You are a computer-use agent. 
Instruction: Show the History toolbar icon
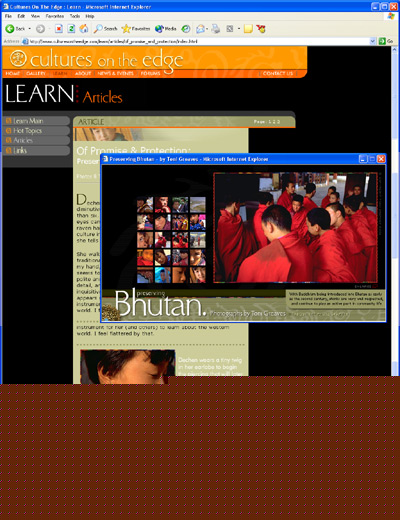186,29
